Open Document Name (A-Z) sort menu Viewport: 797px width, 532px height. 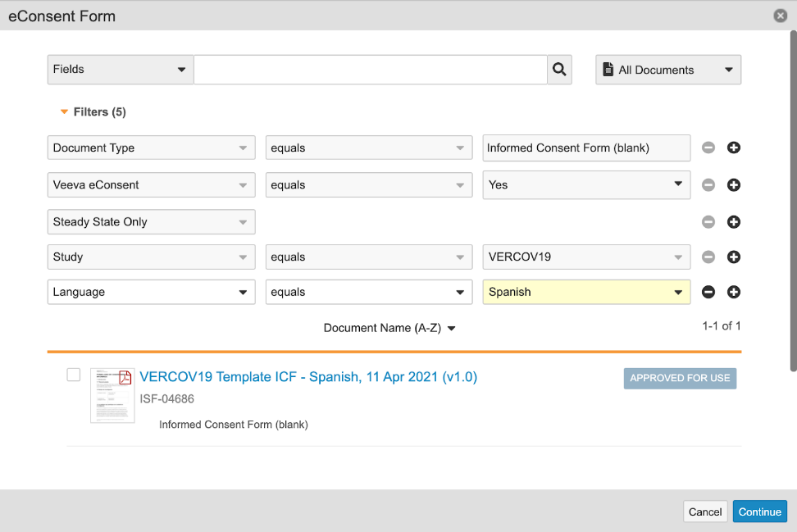(389, 328)
